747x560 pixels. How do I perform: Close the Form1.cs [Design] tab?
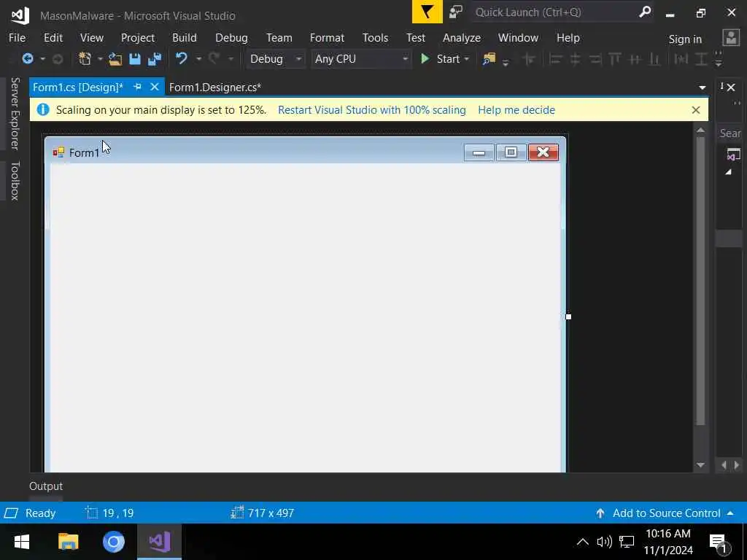point(155,87)
